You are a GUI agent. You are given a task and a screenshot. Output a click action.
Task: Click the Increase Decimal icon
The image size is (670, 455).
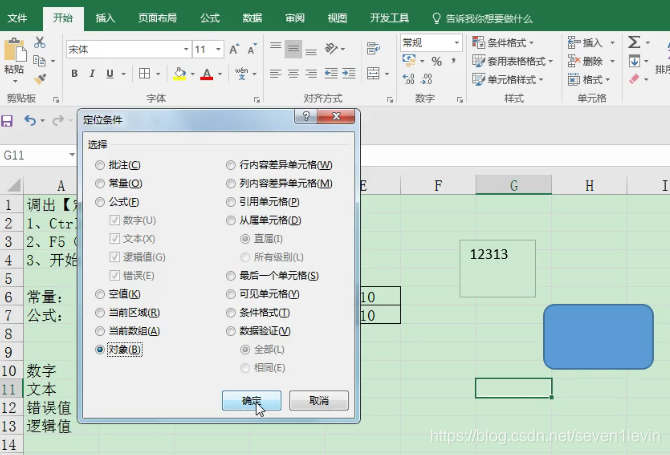(x=408, y=79)
